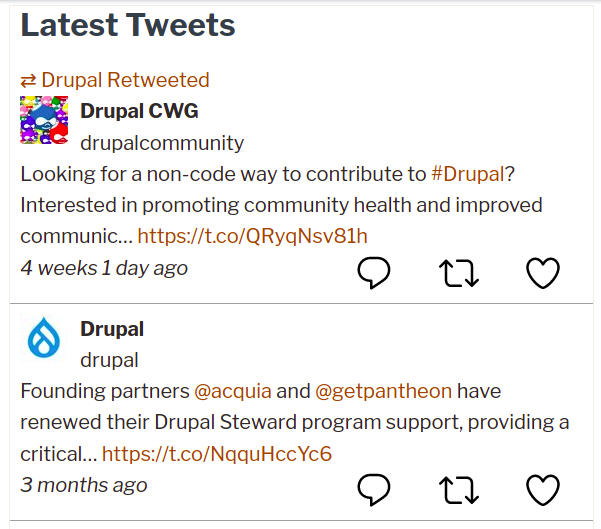The height and width of the screenshot is (529, 601).
Task: Click the Drupal author name in second tweet
Action: (112, 328)
